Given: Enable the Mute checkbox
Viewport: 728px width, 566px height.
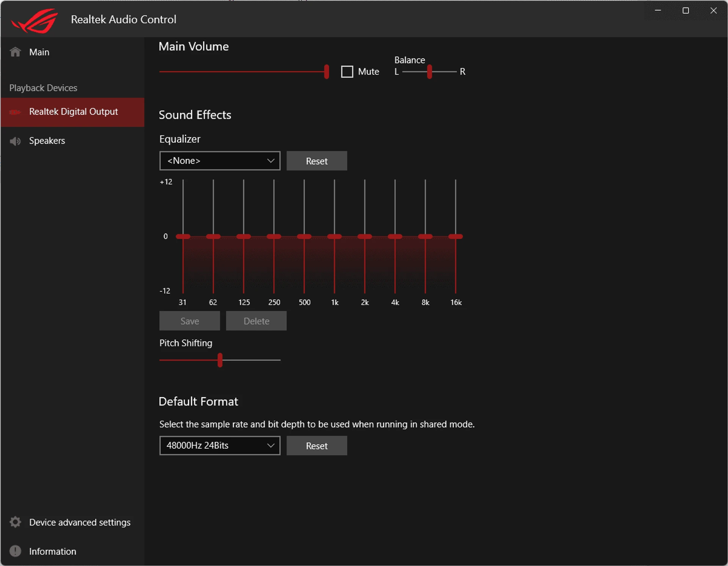Looking at the screenshot, I should pyautogui.click(x=347, y=72).
